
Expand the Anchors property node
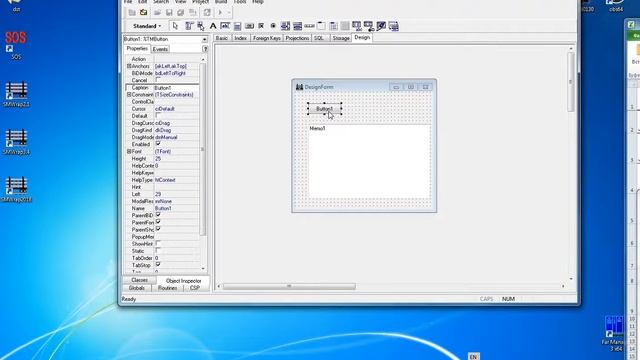(x=129, y=66)
